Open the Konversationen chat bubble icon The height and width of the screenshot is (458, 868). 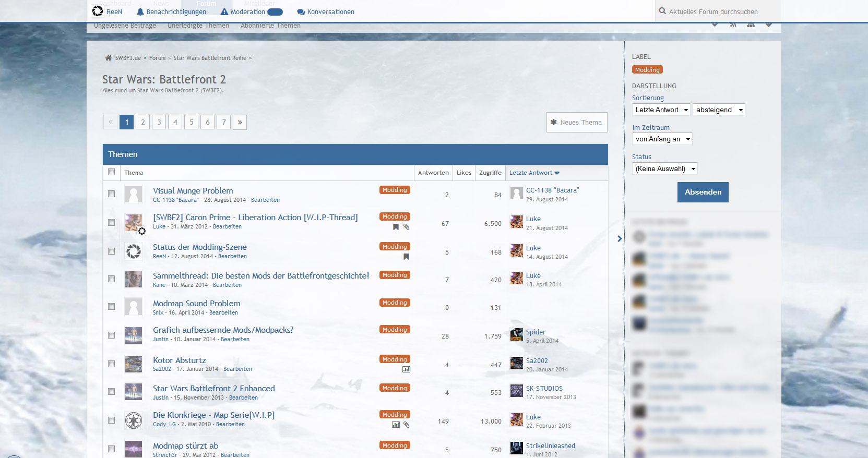[301, 12]
